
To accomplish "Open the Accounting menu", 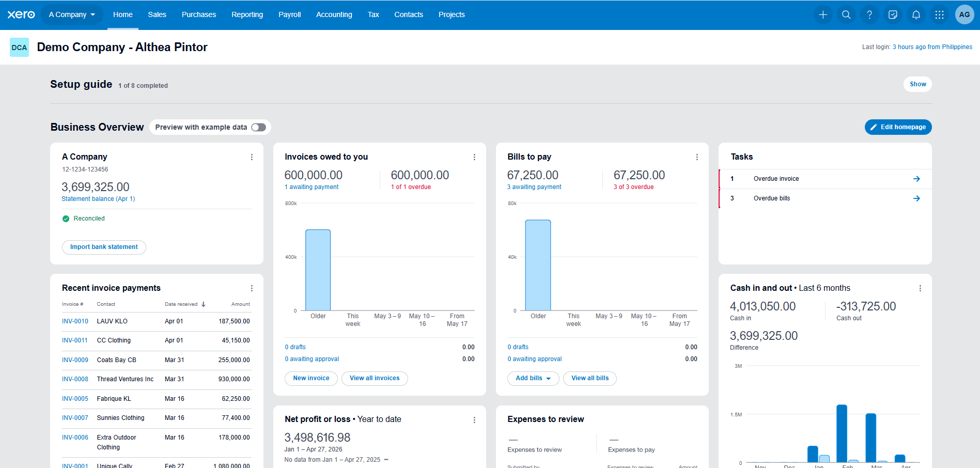I will click(x=334, y=14).
